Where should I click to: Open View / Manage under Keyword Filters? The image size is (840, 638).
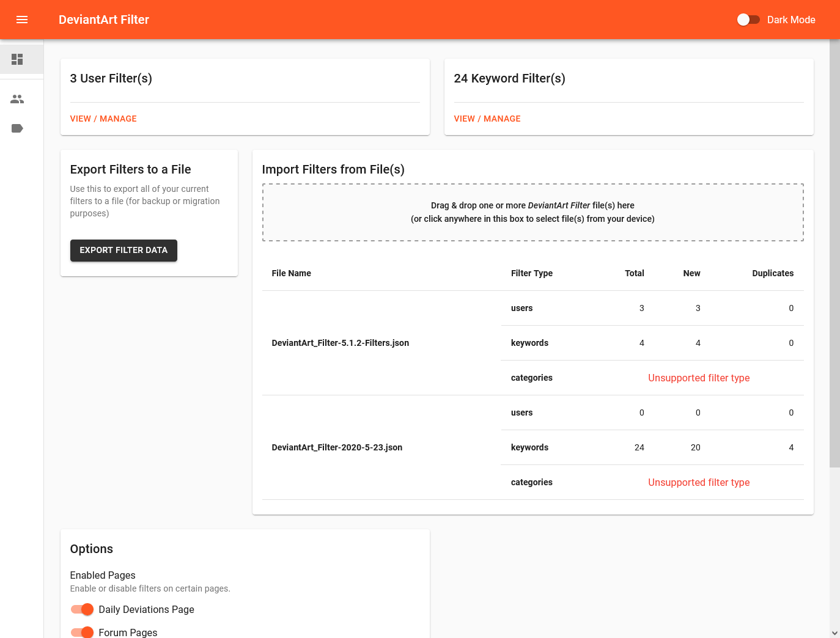click(487, 119)
